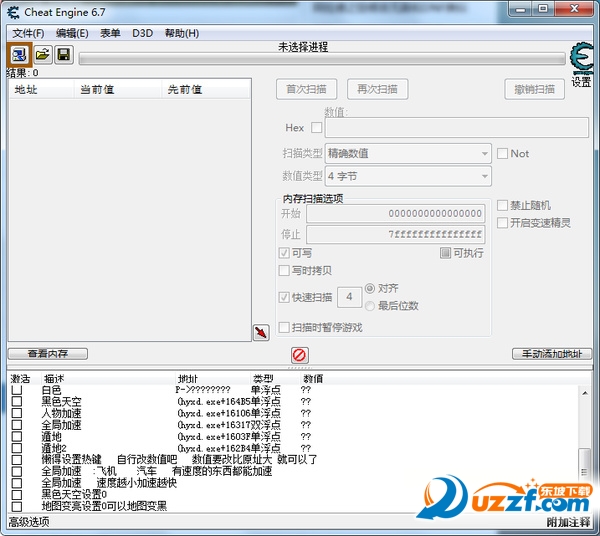Click the 开始 address input field
Viewport: 600px width, 536px height.
pyautogui.click(x=396, y=213)
